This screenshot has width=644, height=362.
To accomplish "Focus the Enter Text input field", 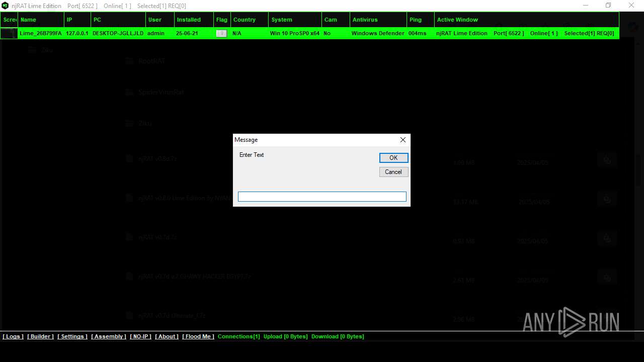I will tap(322, 197).
